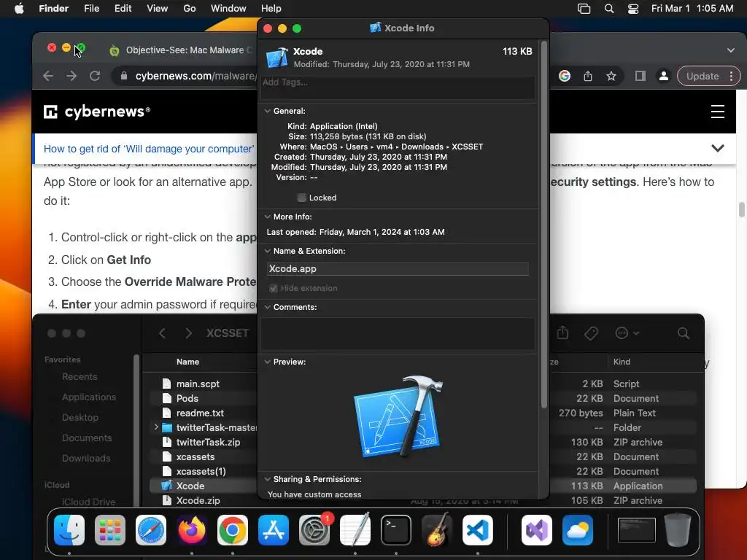
Task: Click the 'Will damage your computer' link
Action: point(149,149)
